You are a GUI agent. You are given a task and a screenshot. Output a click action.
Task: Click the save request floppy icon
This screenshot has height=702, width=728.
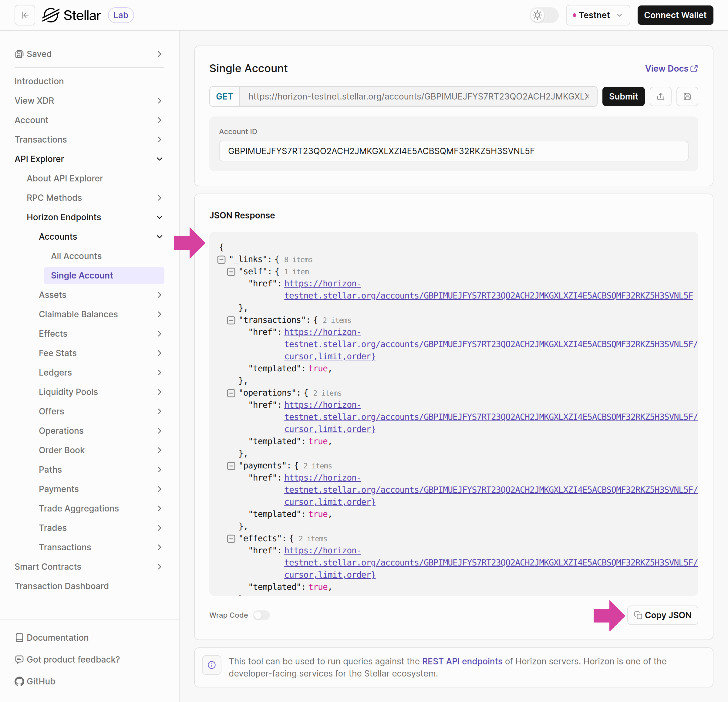click(x=687, y=96)
